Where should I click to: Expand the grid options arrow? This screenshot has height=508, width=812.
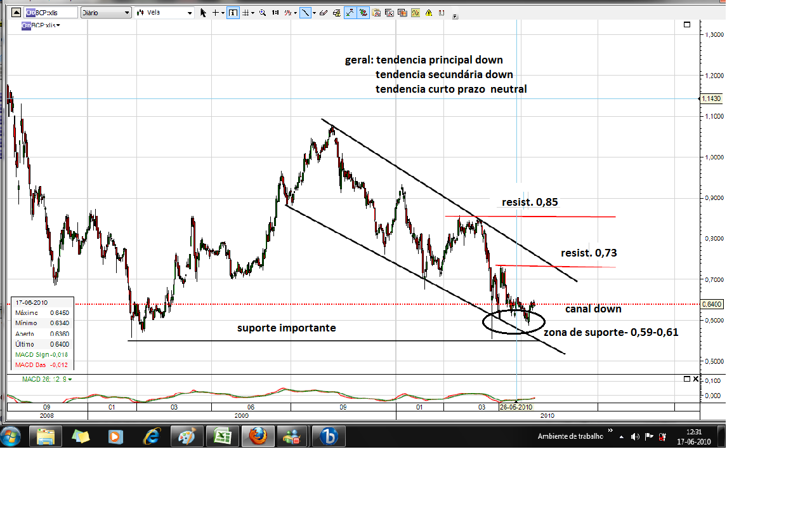(x=252, y=12)
